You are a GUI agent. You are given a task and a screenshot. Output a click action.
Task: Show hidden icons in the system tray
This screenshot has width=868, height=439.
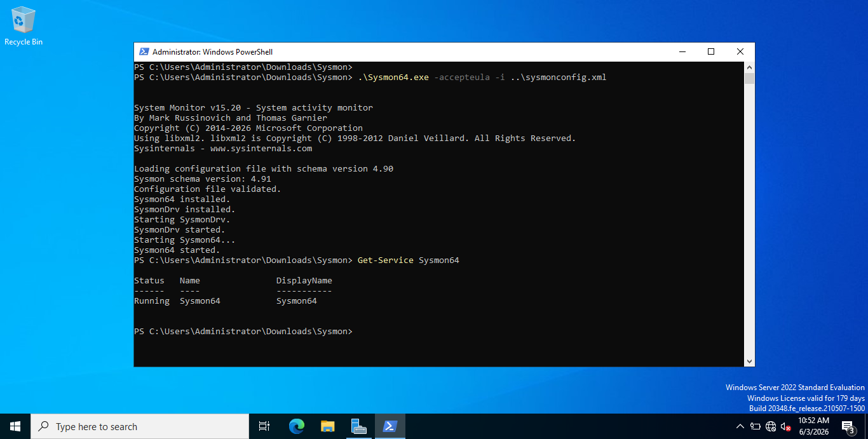click(x=740, y=426)
